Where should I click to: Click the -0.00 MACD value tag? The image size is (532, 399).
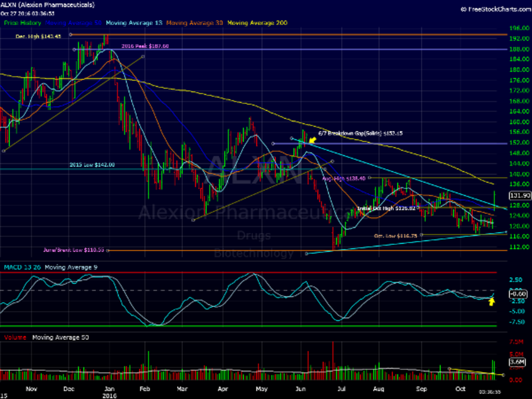click(x=517, y=293)
